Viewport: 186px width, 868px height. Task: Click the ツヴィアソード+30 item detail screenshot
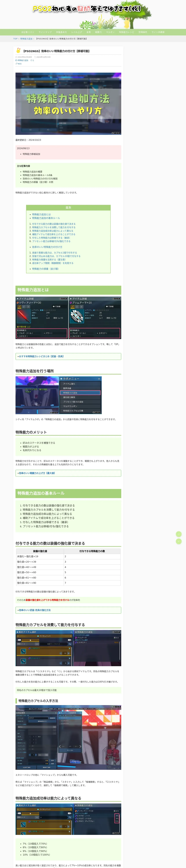pyautogui.click(x=42, y=318)
